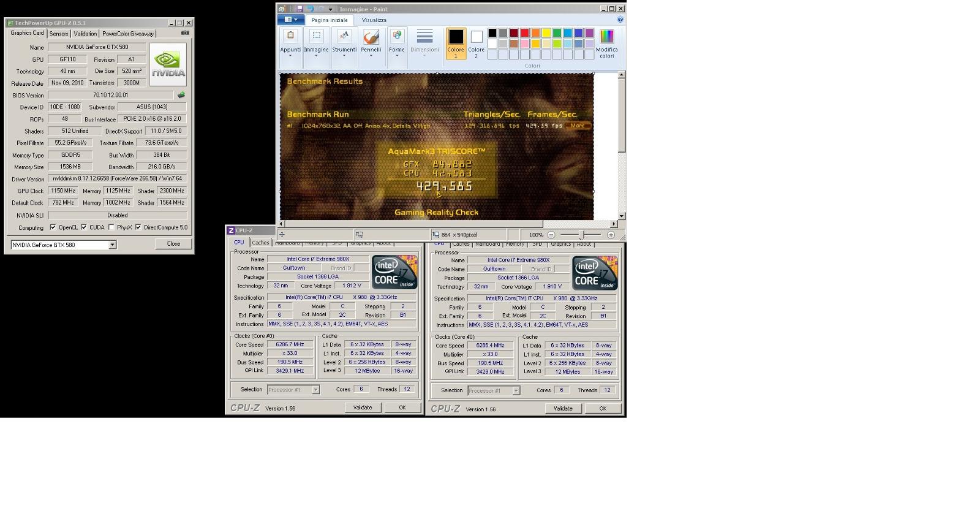980x505 pixels.
Task: Expand the Forme dropdown arrow
Action: tap(397, 56)
